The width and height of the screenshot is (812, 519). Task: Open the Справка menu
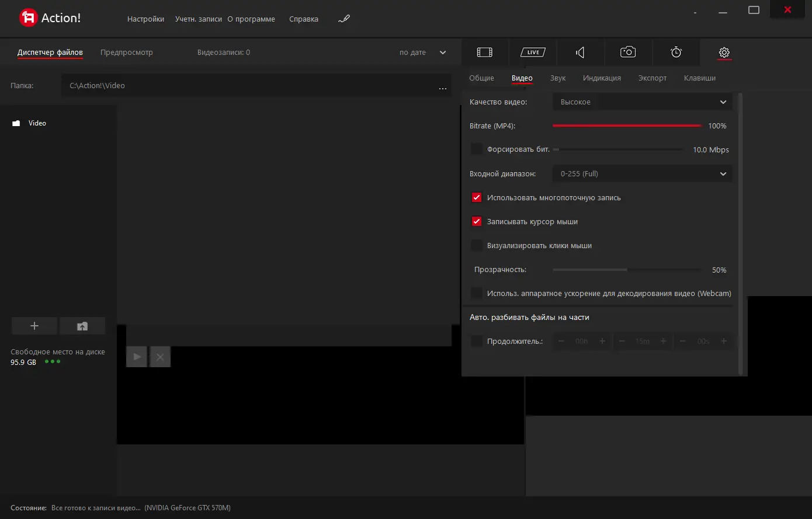[x=304, y=19]
